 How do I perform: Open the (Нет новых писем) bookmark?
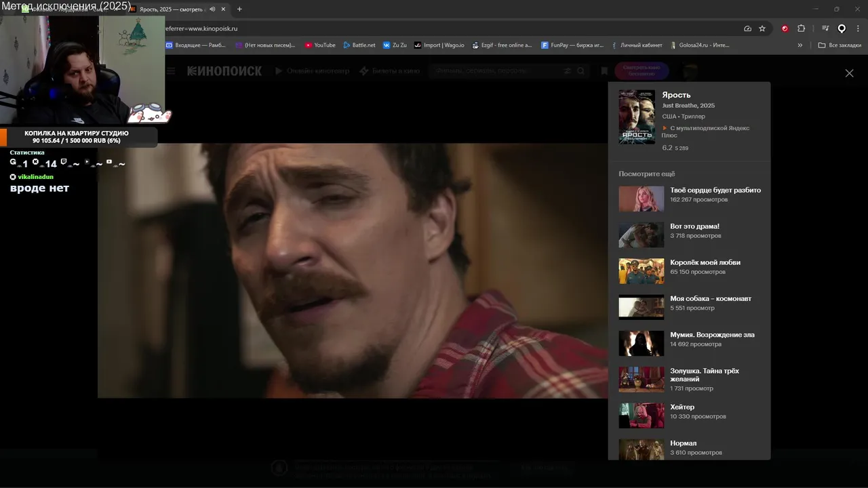266,45
